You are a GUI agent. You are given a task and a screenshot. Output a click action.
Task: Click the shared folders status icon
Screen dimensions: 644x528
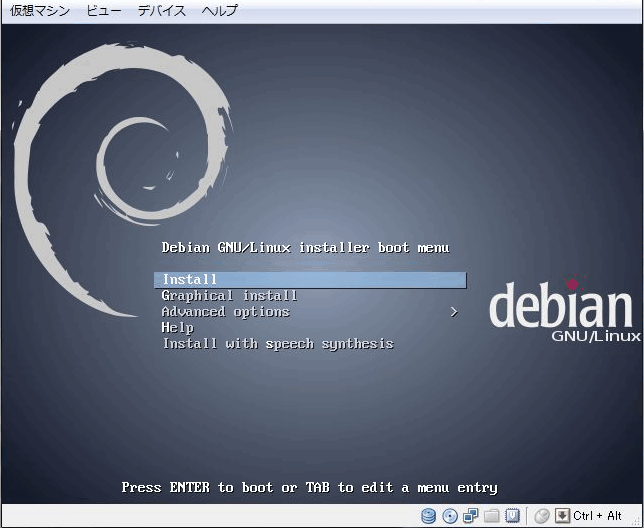(x=491, y=516)
